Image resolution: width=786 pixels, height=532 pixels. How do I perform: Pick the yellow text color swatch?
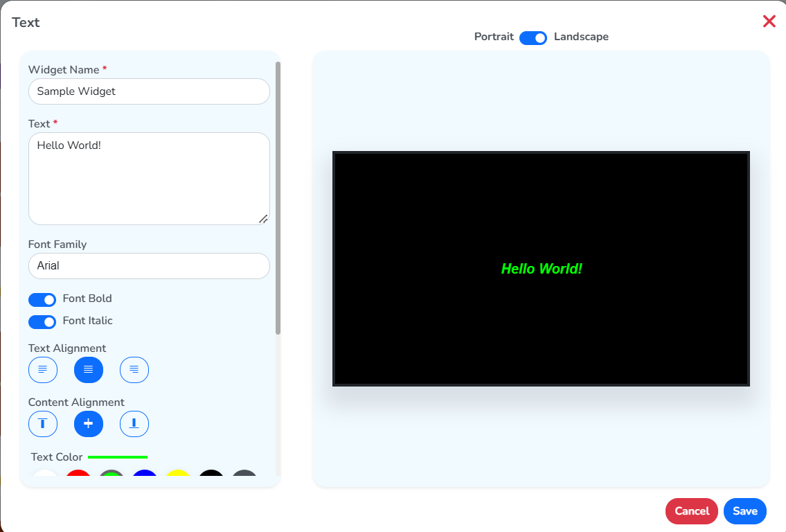[x=178, y=473]
